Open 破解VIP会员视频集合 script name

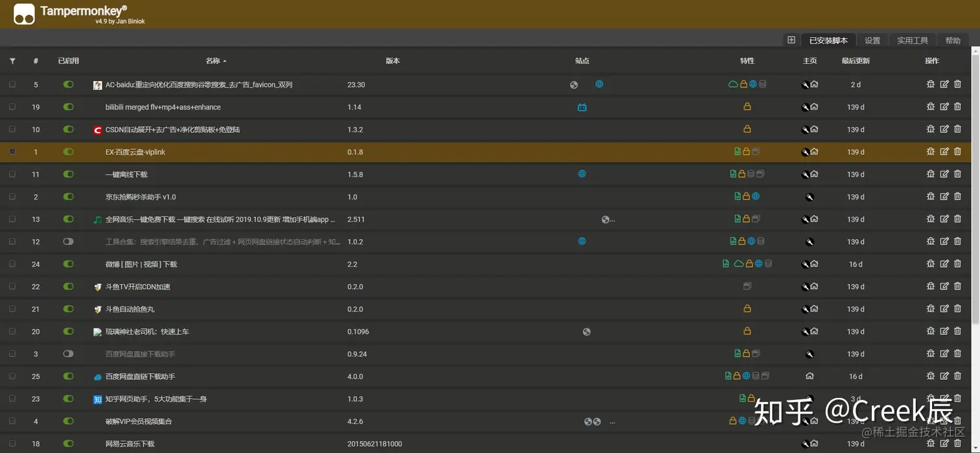click(x=139, y=421)
